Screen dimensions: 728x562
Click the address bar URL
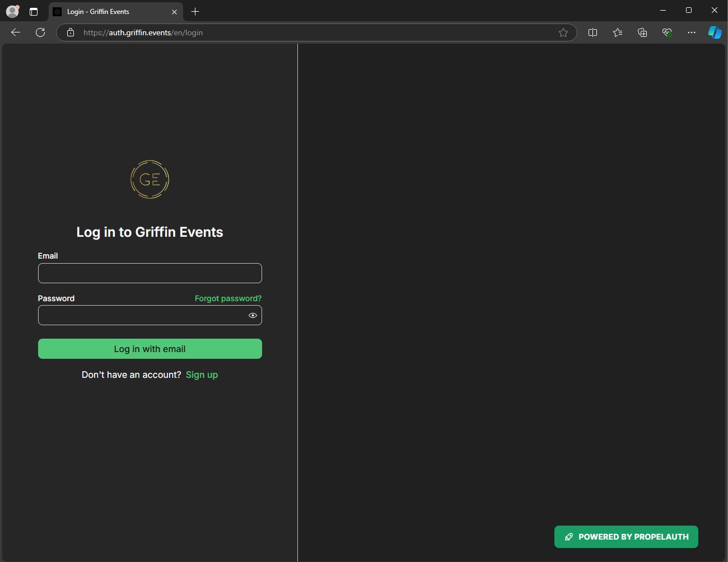pos(143,32)
